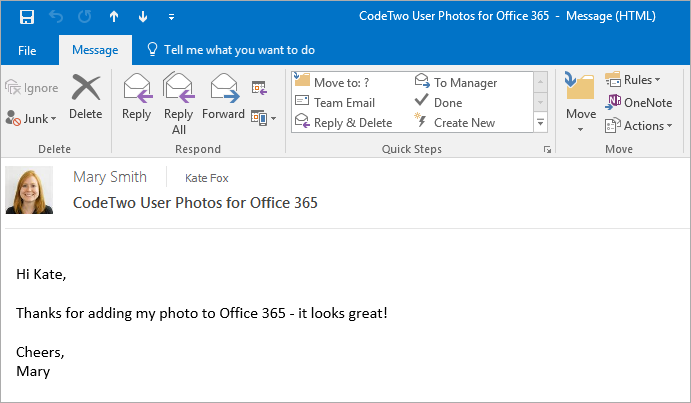Image resolution: width=691 pixels, height=403 pixels.
Task: Click the sentence about adding my photo
Action: (202, 313)
